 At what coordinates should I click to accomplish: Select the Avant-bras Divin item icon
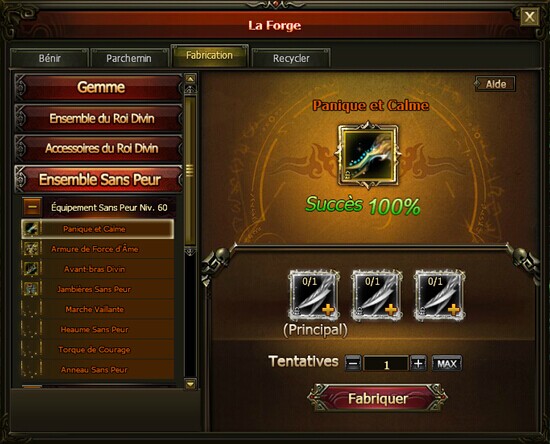pyautogui.click(x=31, y=269)
